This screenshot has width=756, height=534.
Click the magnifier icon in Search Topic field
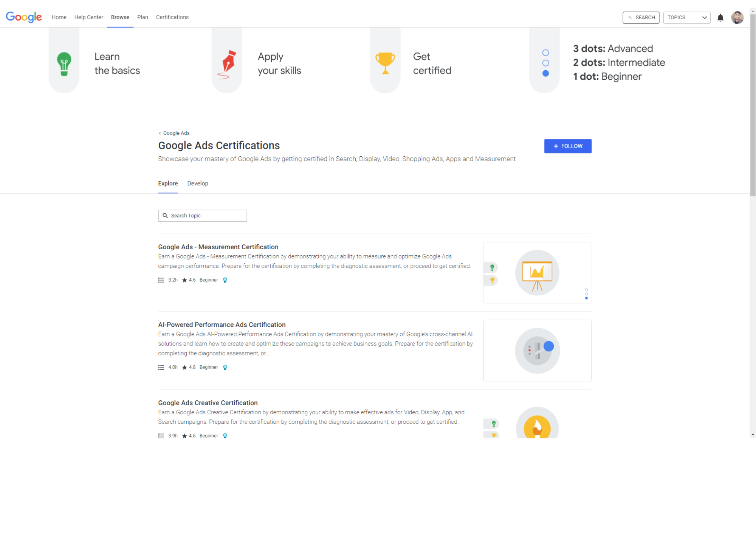tap(165, 216)
